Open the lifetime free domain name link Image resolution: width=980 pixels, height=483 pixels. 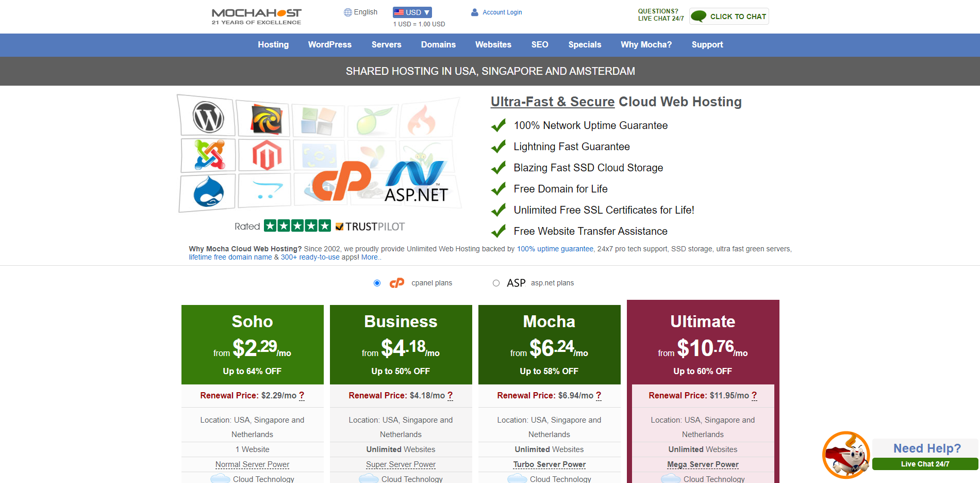pyautogui.click(x=230, y=257)
